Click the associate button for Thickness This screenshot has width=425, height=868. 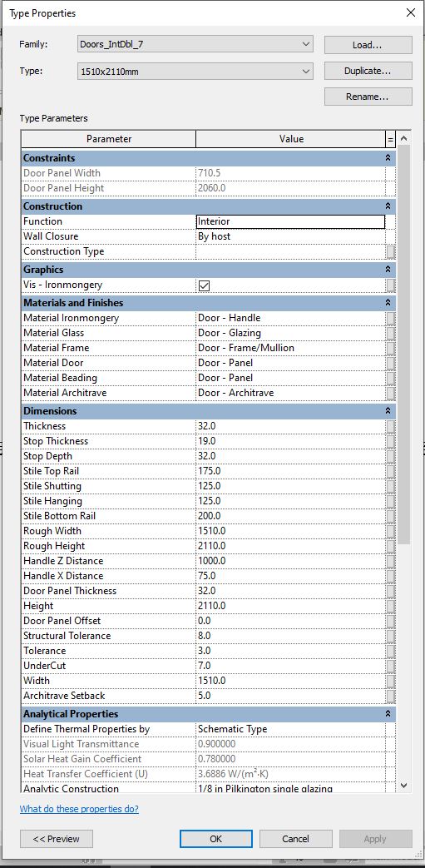391,426
